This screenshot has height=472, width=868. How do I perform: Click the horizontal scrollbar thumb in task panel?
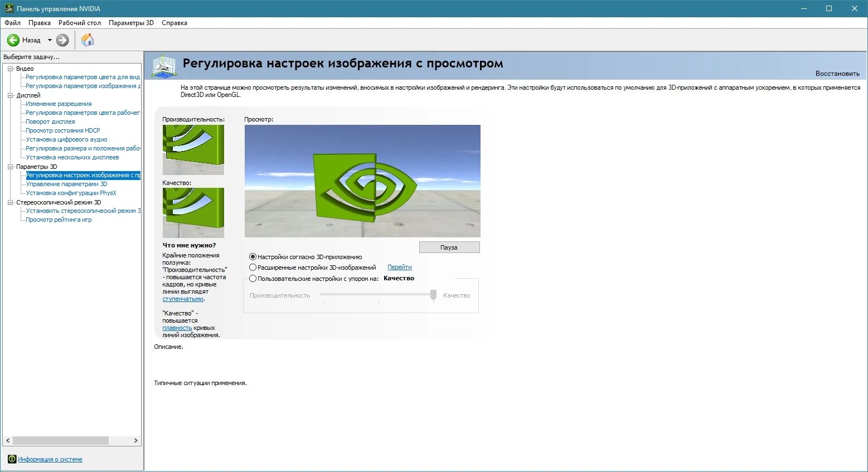pyautogui.click(x=61, y=440)
